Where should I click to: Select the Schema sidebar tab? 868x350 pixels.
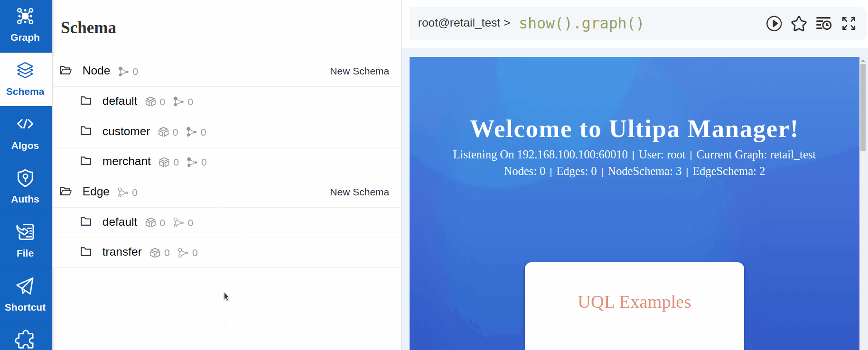26,79
